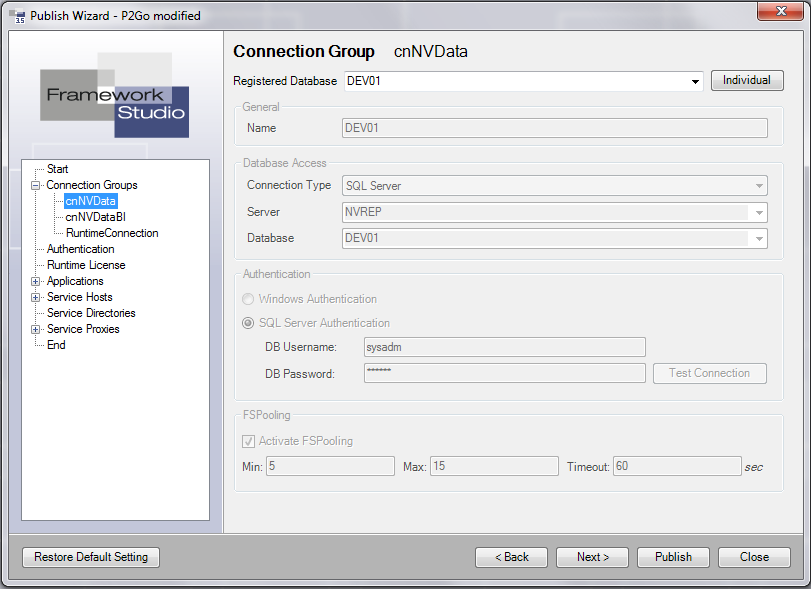Image resolution: width=811 pixels, height=589 pixels.
Task: Select cnNVData in the tree
Action: 91,201
